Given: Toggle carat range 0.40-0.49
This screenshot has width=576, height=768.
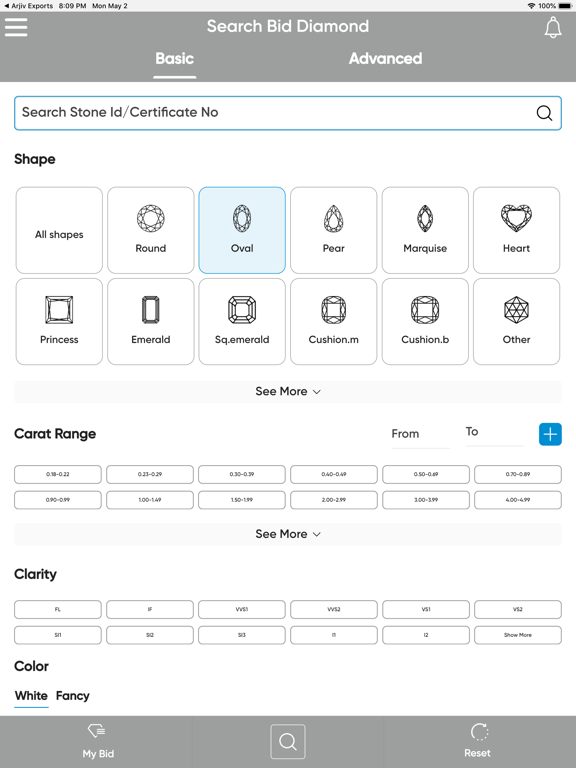Looking at the screenshot, I should tap(334, 475).
